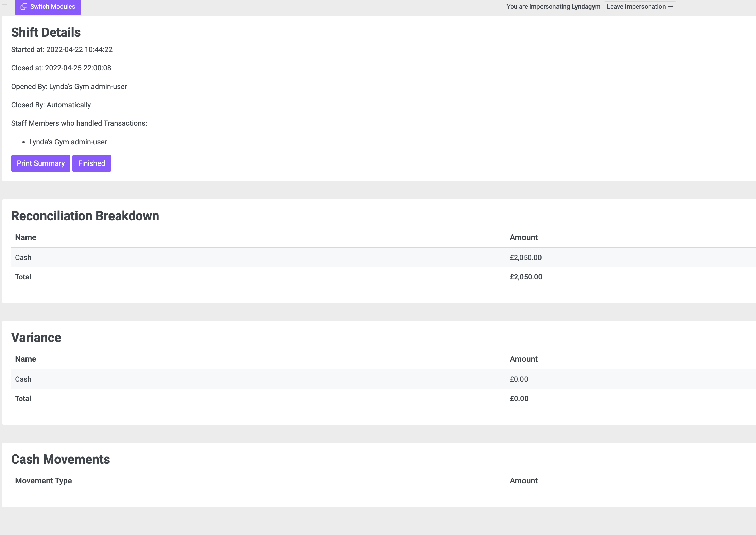The width and height of the screenshot is (756, 535).
Task: Click the Name column header in Variance
Action: 25,359
